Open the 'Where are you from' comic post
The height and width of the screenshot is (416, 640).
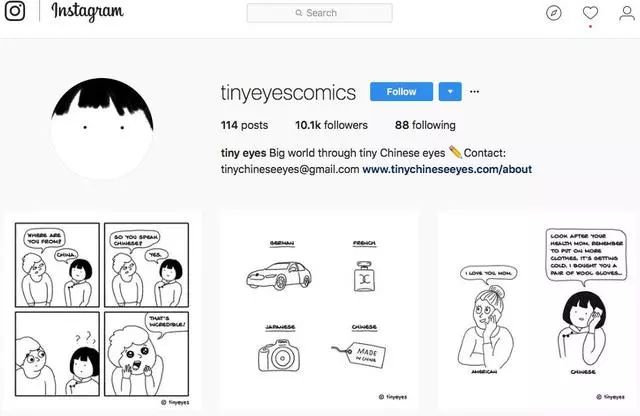(x=102, y=311)
